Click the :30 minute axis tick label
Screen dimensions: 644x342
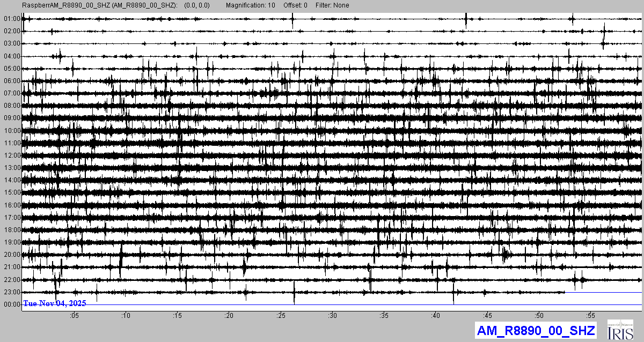coord(333,316)
